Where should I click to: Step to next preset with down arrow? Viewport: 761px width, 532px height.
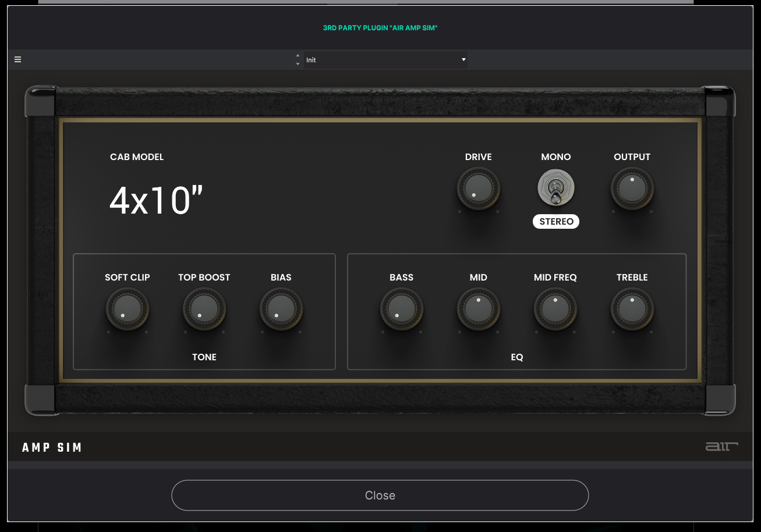[x=298, y=64]
